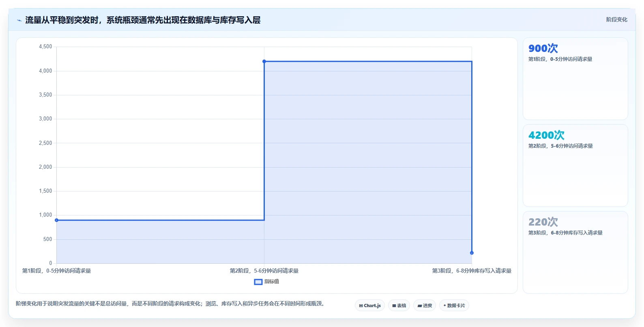Screen dimensions: 644x327
Task: Click the card caption 第1阶段，0-5分钟访问请求量
Action: pyautogui.click(x=560, y=59)
